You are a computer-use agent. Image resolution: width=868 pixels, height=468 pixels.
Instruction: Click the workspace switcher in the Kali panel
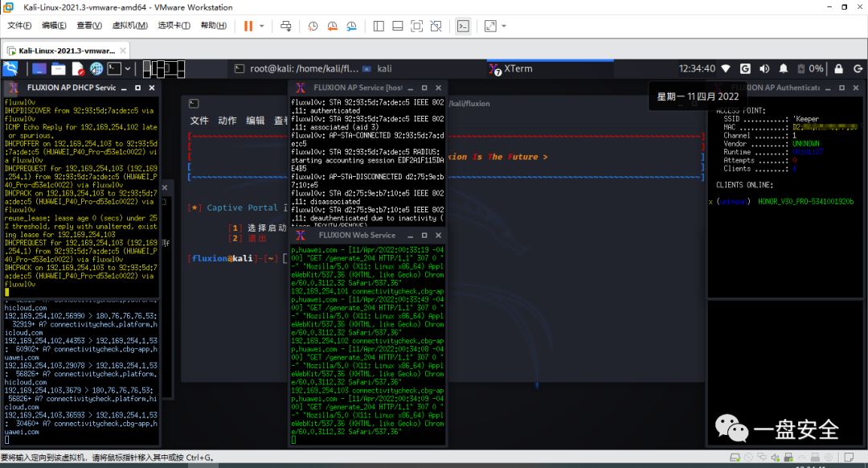[164, 68]
